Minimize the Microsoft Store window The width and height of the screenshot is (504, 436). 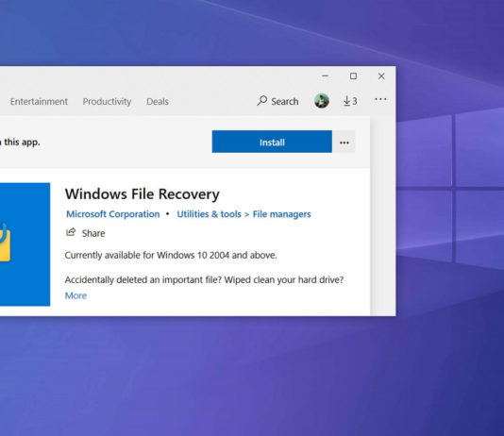click(x=326, y=76)
